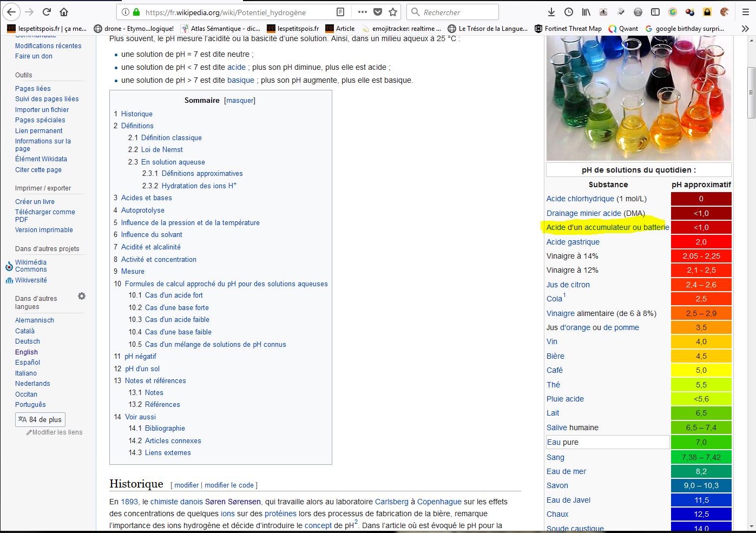Image resolution: width=756 pixels, height=533 pixels.
Task: Hide the Sommaire with the masquer toggle
Action: pyautogui.click(x=240, y=101)
